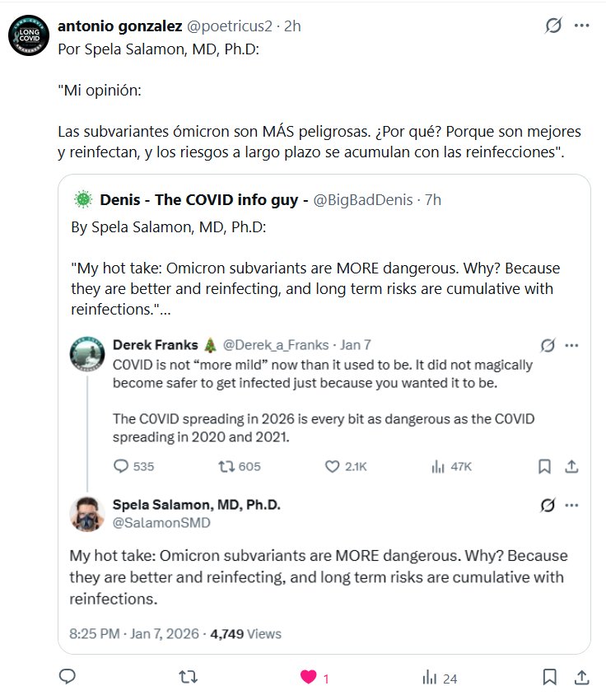Click Grok icon on Spela Salamon post
Screen dimensions: 606x700
click(547, 505)
